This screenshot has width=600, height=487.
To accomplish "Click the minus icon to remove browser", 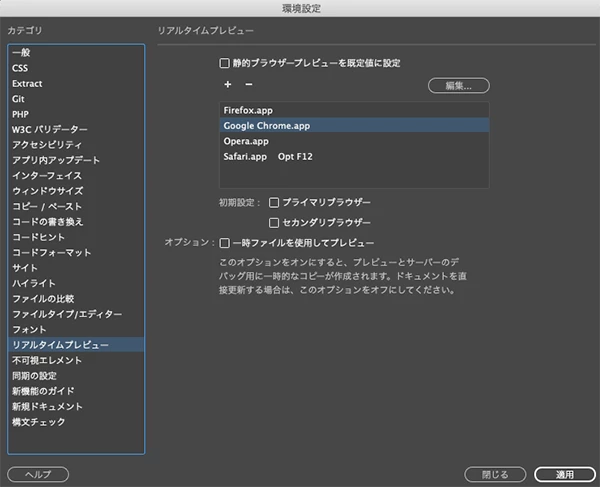I will pyautogui.click(x=249, y=84).
